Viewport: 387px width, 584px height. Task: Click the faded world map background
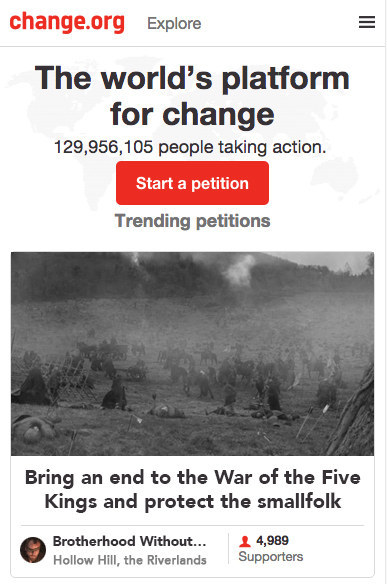pyautogui.click(x=335, y=179)
